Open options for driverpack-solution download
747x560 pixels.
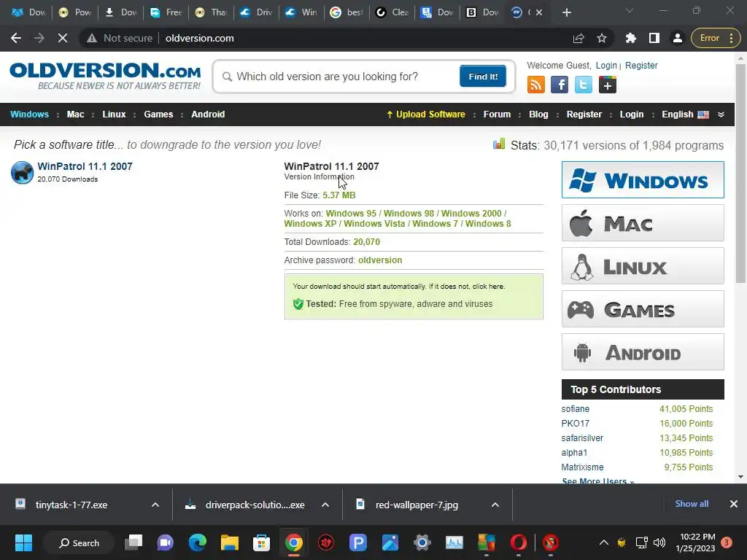pyautogui.click(x=325, y=505)
